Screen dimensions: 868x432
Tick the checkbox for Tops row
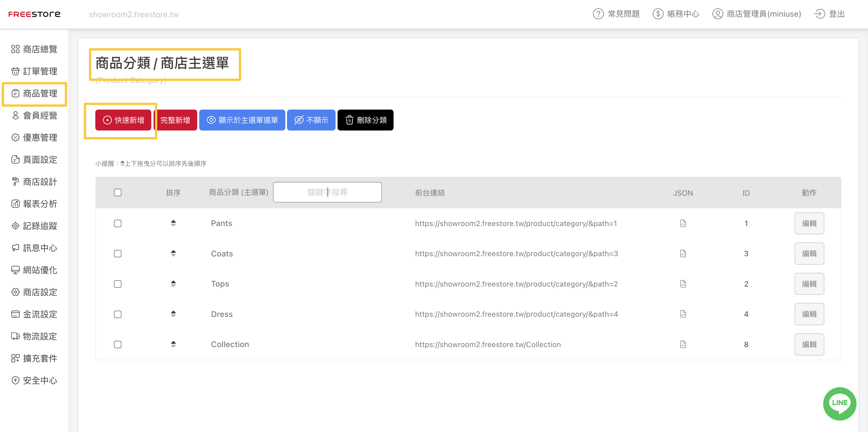(118, 284)
